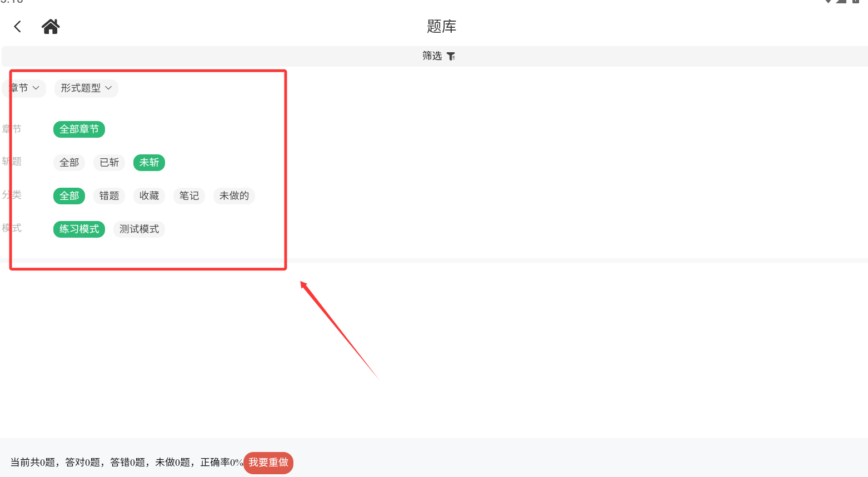Select the 未做的 category chip
This screenshot has width=868, height=477.
click(234, 196)
